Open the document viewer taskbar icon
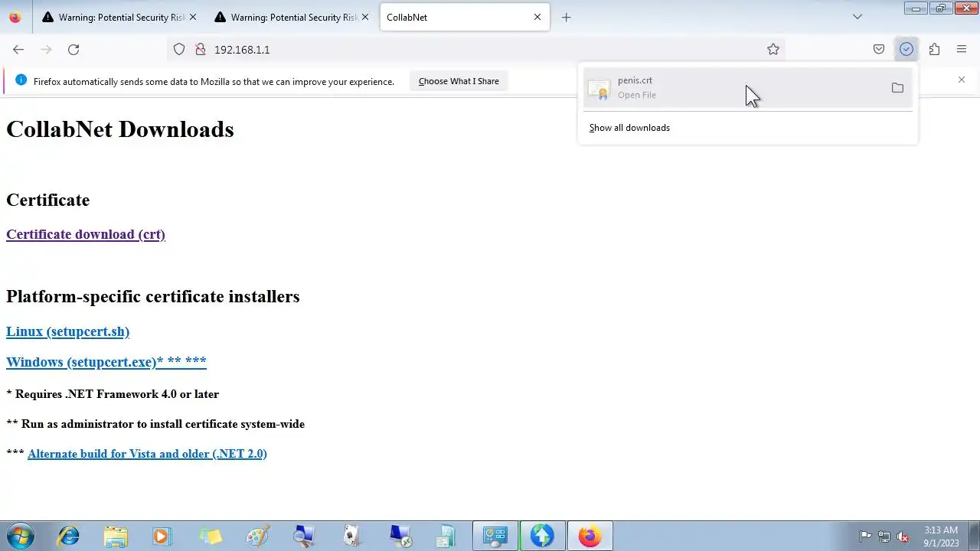Screen dimensions: 980x551 coord(446,536)
